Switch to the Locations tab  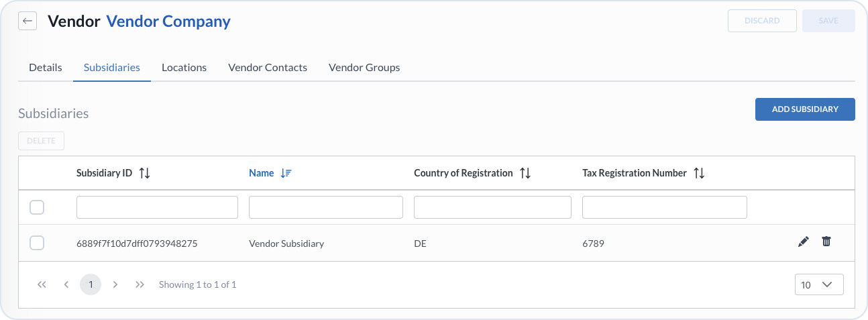(x=184, y=68)
